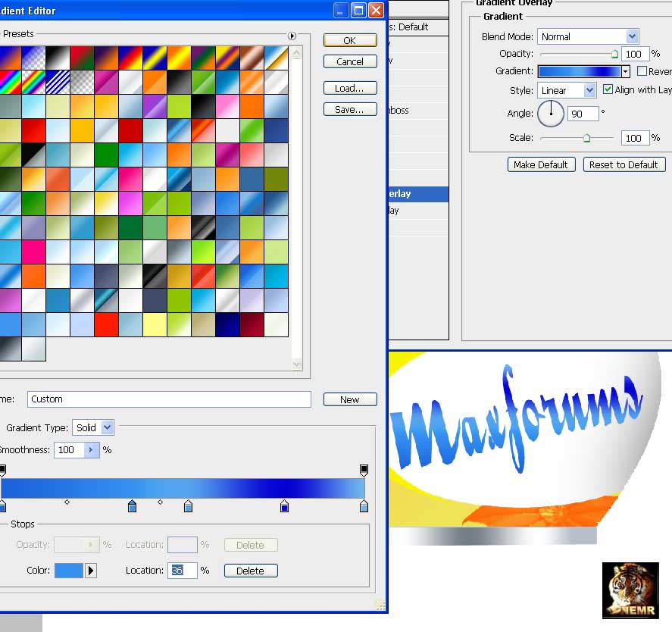Select the dark navy color stop under the gradient bar

tap(284, 506)
